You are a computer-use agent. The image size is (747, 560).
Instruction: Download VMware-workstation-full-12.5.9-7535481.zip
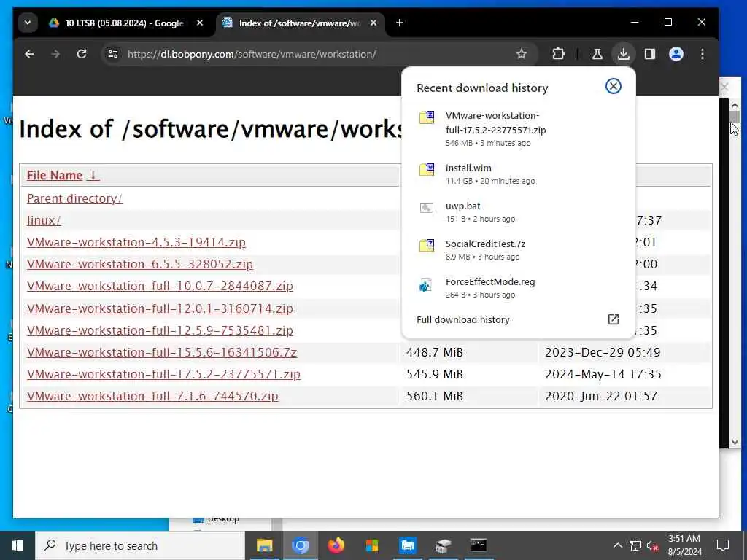pyautogui.click(x=160, y=330)
